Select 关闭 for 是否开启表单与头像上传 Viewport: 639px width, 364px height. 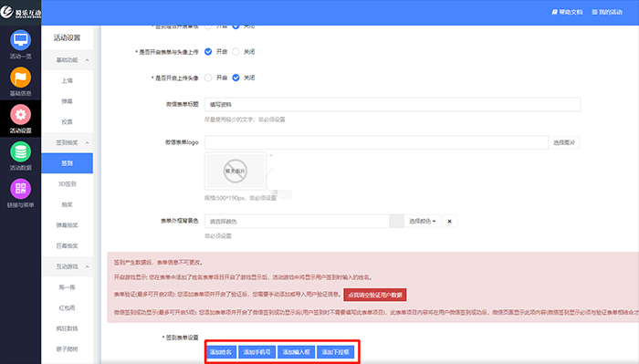click(236, 52)
